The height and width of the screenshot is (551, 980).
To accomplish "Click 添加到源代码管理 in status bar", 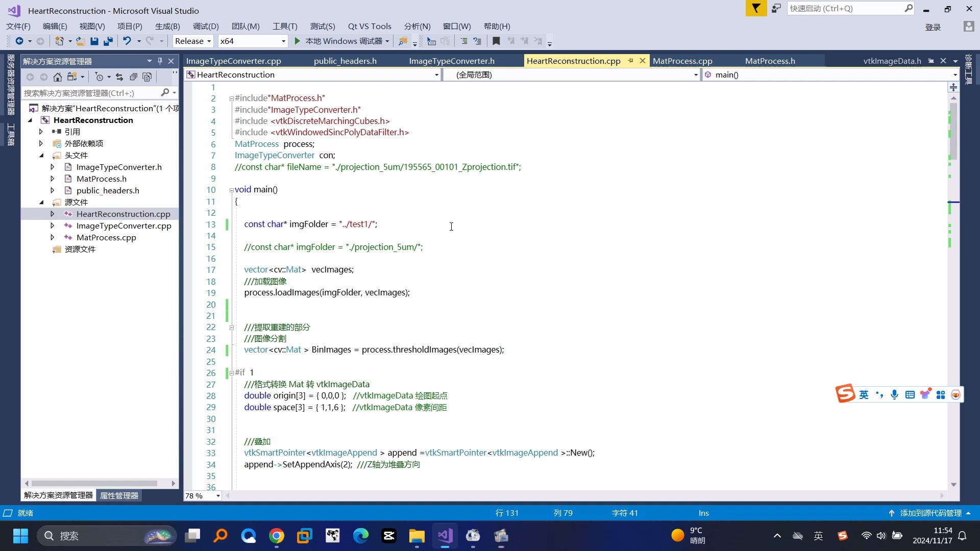I will point(930,513).
